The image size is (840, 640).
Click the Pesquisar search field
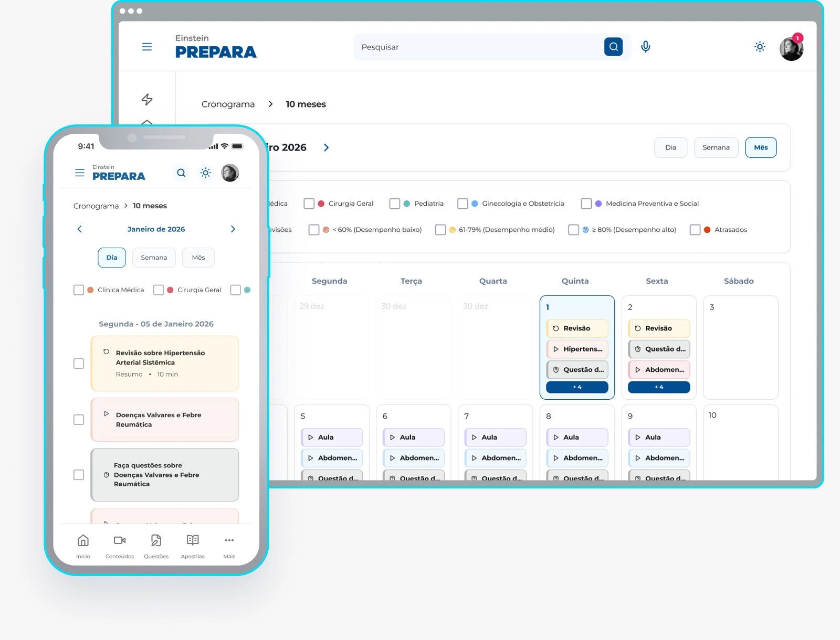(478, 47)
